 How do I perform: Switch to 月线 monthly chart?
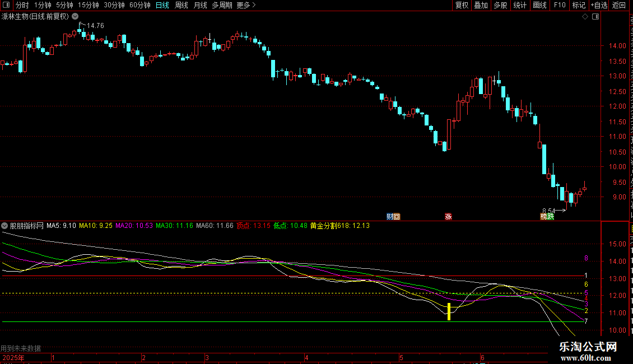pos(200,5)
